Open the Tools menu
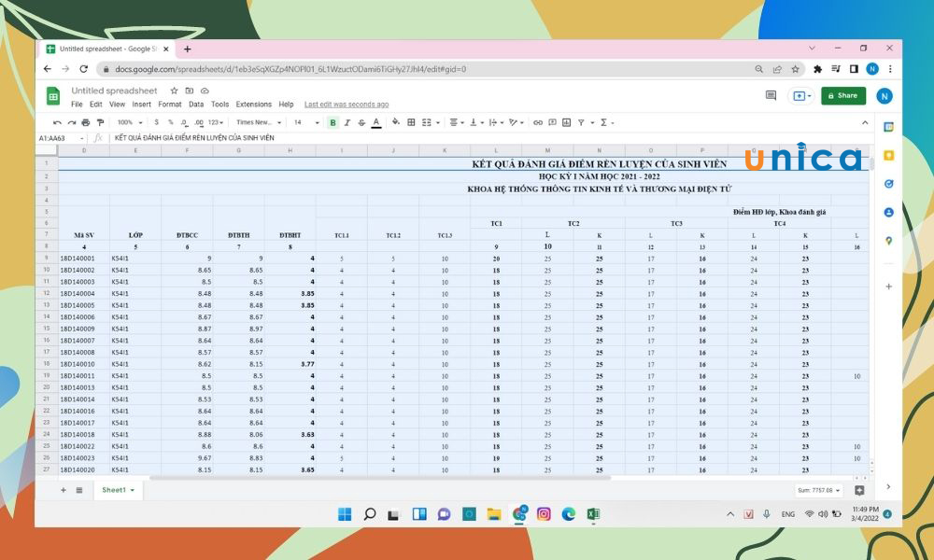Screen dimensions: 934x560 tap(219, 105)
